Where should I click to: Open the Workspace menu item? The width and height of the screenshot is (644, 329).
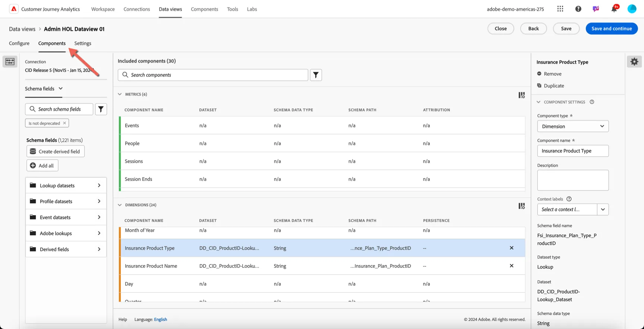pos(103,9)
